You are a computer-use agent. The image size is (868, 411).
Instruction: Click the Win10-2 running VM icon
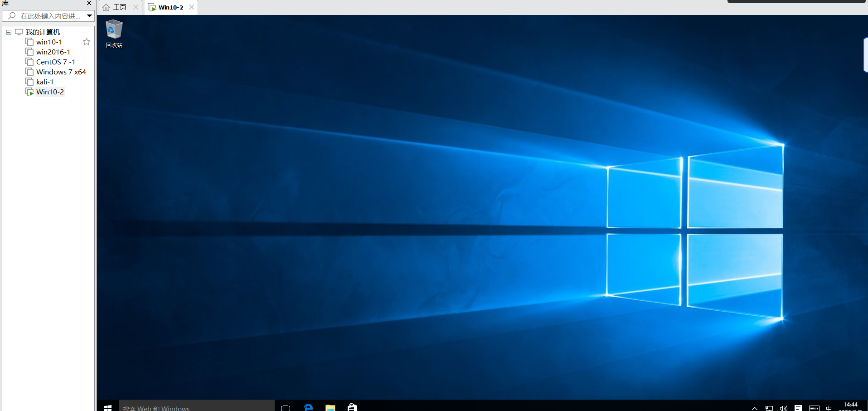pos(29,92)
